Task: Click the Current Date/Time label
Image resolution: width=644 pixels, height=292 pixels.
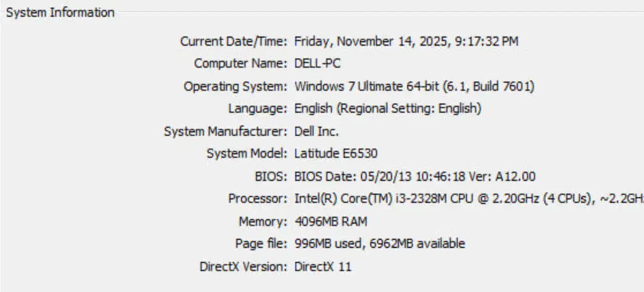Action: (x=234, y=41)
